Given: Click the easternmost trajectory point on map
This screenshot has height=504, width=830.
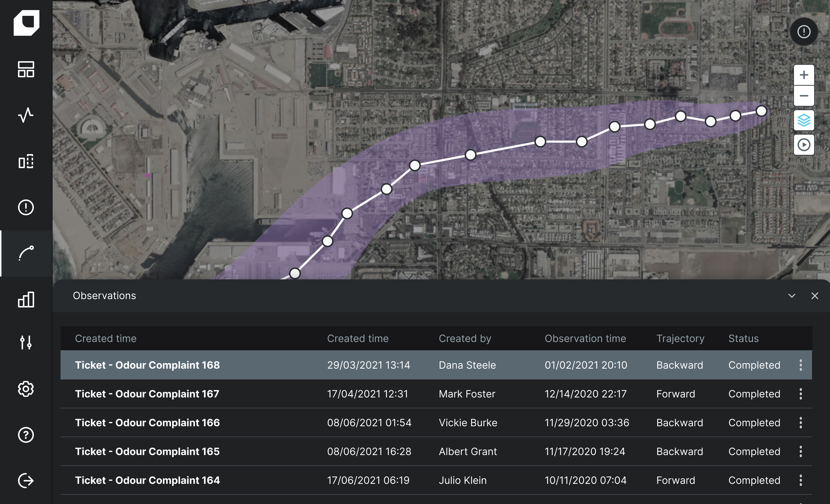Looking at the screenshot, I should (761, 111).
